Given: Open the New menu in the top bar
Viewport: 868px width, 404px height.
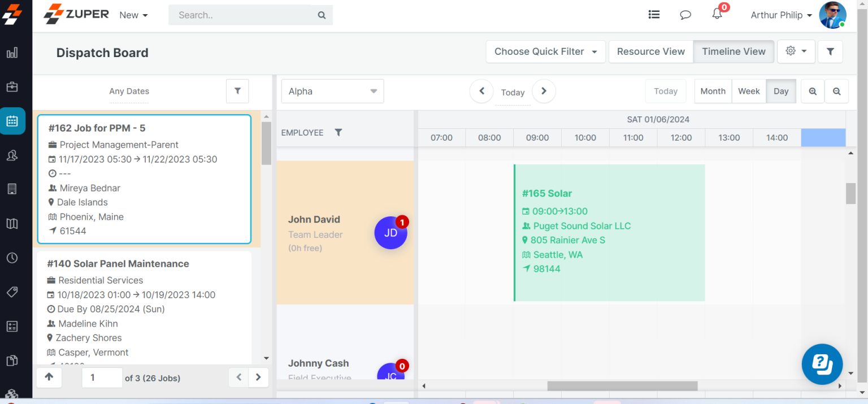Looking at the screenshot, I should tap(133, 15).
